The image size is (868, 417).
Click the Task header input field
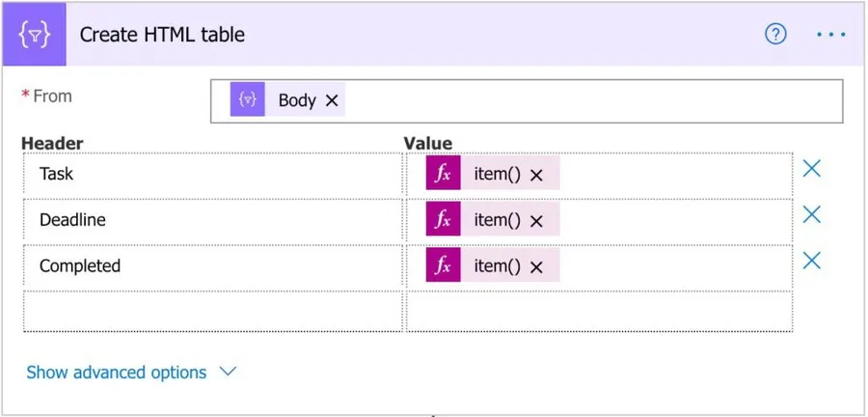212,175
